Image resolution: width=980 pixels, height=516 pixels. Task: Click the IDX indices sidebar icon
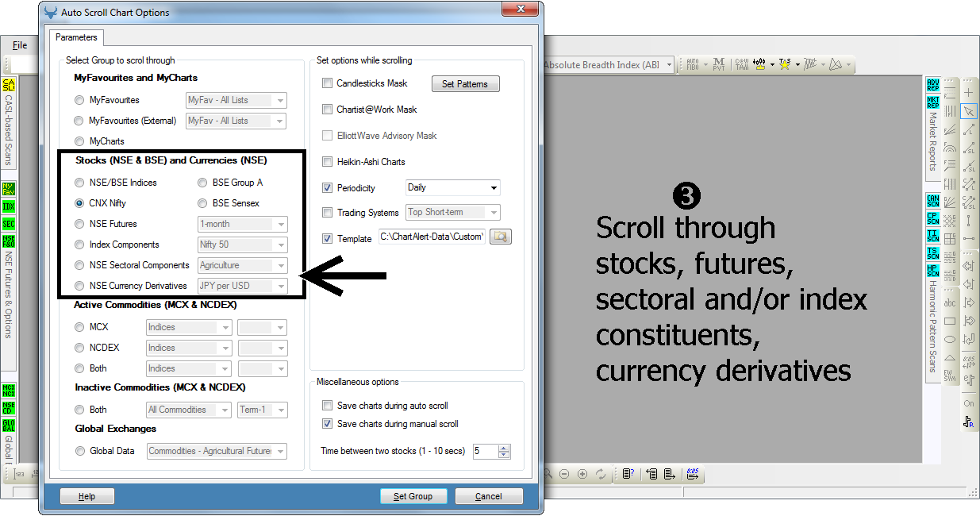9,206
